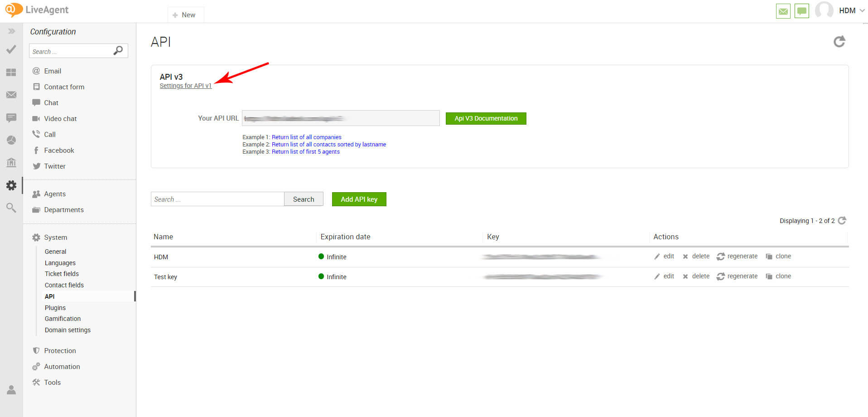The image size is (868, 417).
Task: Open the New tab at the top
Action: pos(185,15)
